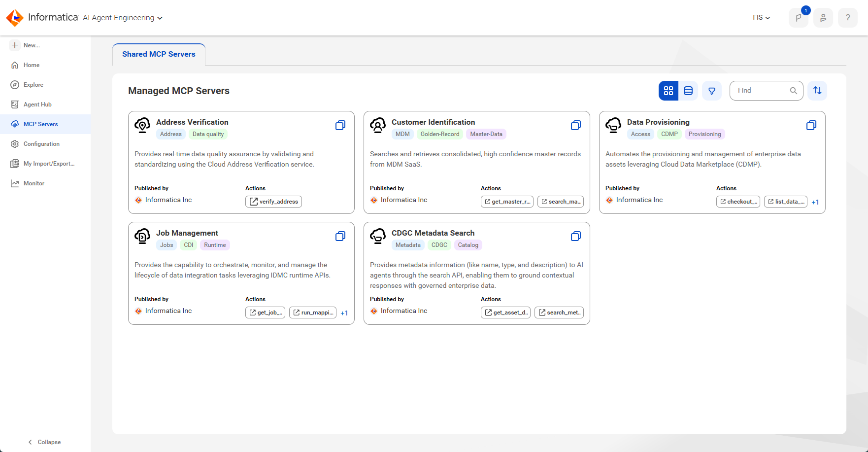868x452 pixels.
Task: Show +1 more Job Management actions
Action: [344, 313]
